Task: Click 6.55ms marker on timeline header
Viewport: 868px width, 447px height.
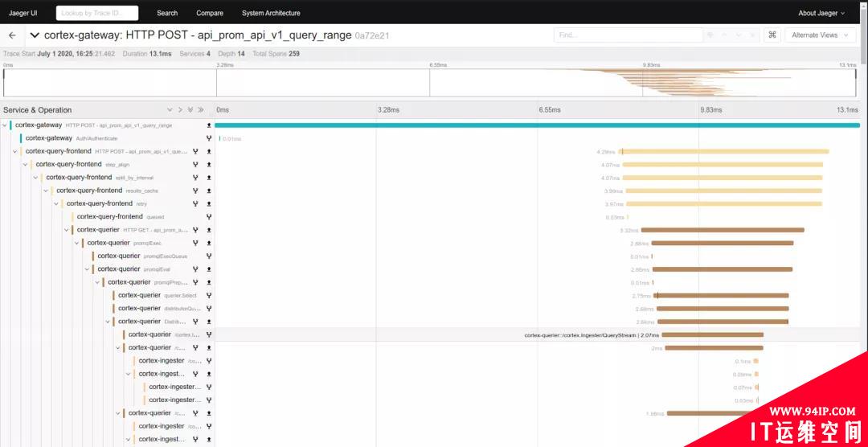Action: point(549,109)
